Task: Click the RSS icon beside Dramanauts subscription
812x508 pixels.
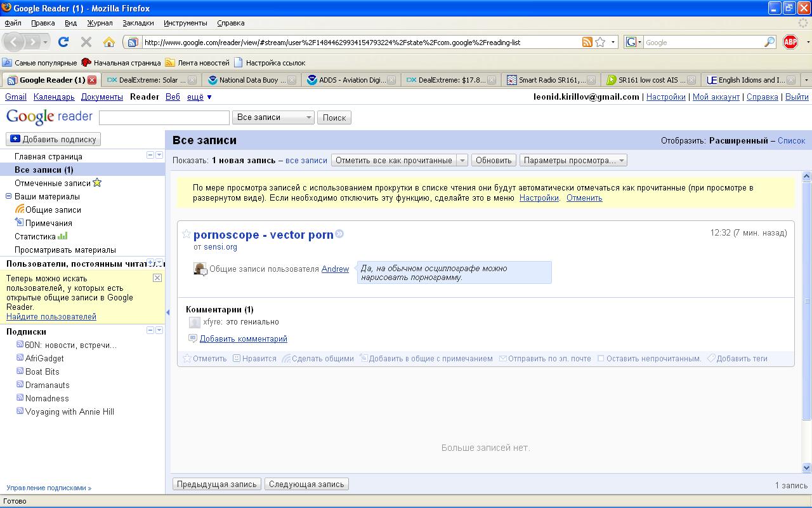Action: pos(20,384)
